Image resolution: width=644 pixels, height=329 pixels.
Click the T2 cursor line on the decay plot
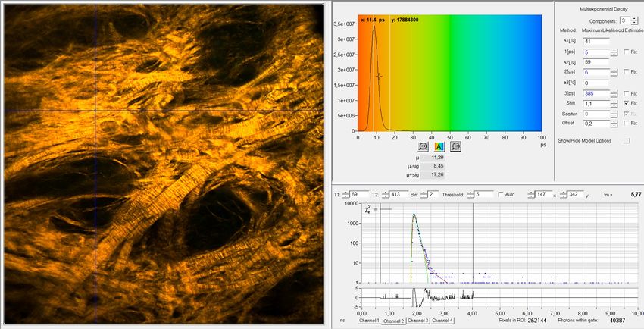(x=473, y=243)
